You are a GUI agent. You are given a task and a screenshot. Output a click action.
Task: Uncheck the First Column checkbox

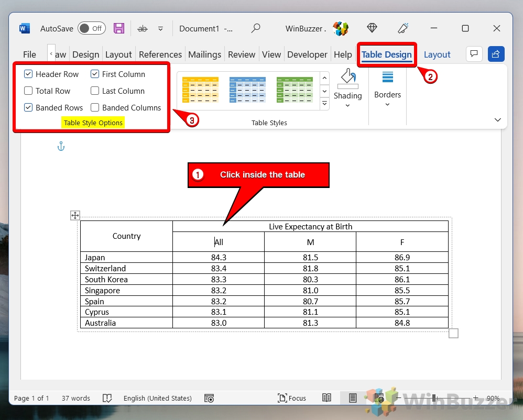[x=95, y=74]
